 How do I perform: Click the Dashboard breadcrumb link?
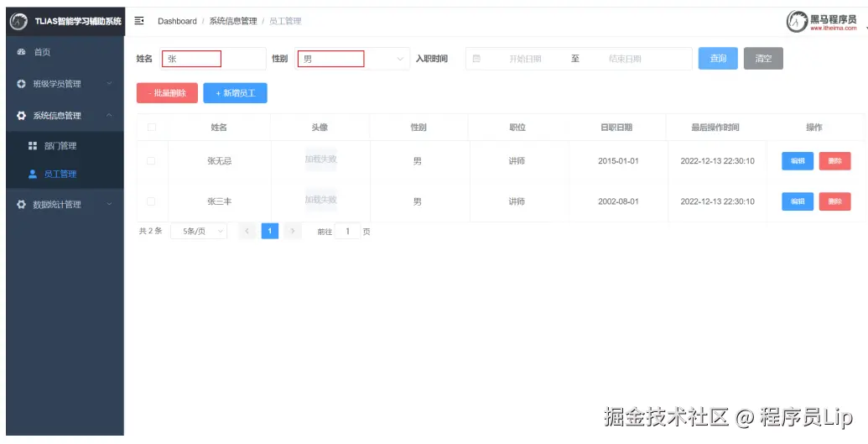pyautogui.click(x=177, y=21)
